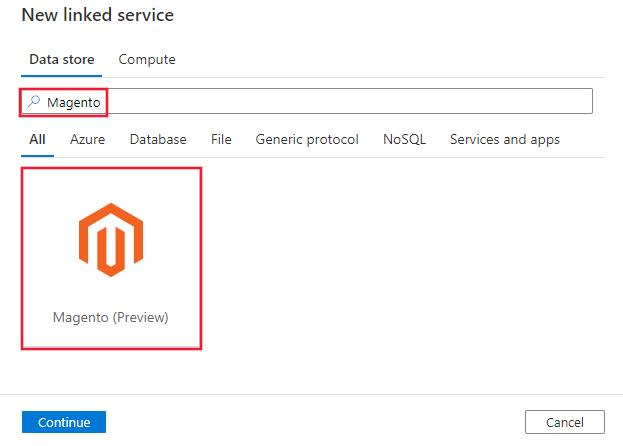Click the Magento (Preview) label text
Screen dimensions: 623x446
tap(111, 317)
